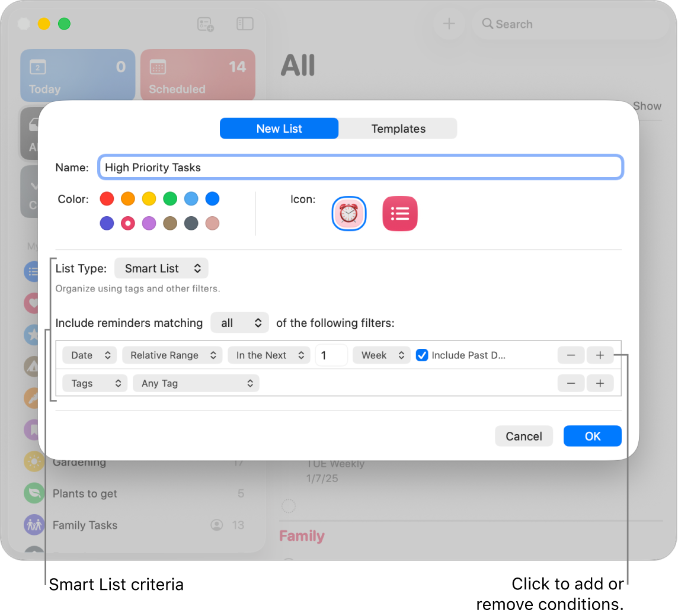The image size is (678, 616).
Task: Open the List Type dropdown showing Smart List
Action: [161, 268]
